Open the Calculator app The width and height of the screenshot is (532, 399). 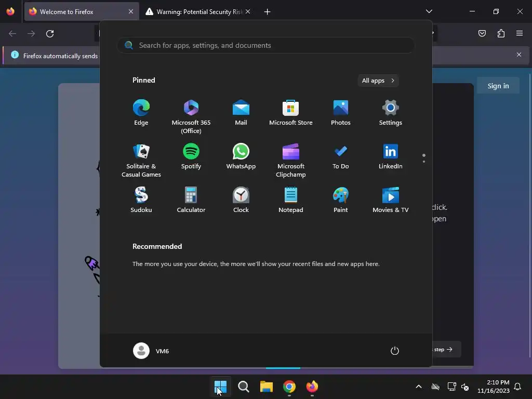coord(191,200)
